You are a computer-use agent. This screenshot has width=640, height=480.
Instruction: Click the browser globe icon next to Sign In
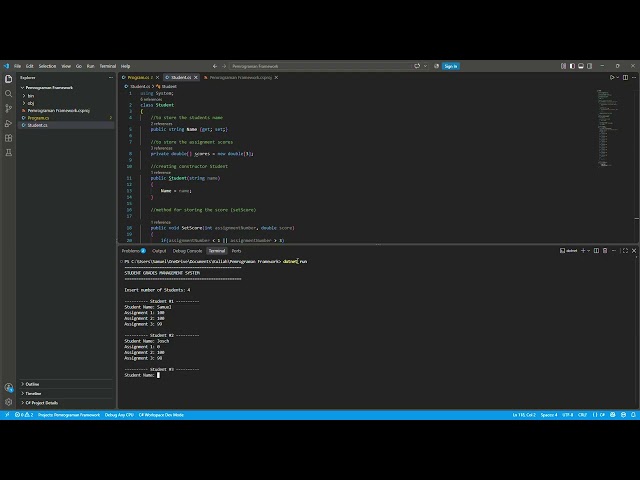tap(436, 66)
